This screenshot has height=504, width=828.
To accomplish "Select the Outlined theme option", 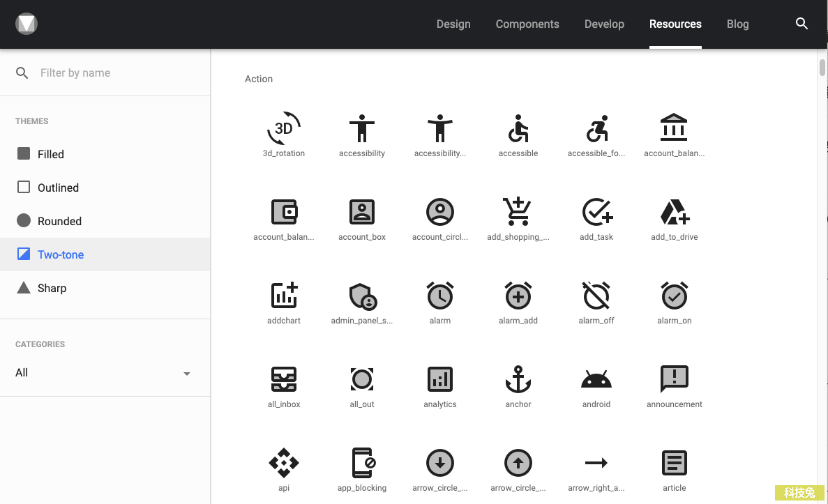I will click(57, 188).
